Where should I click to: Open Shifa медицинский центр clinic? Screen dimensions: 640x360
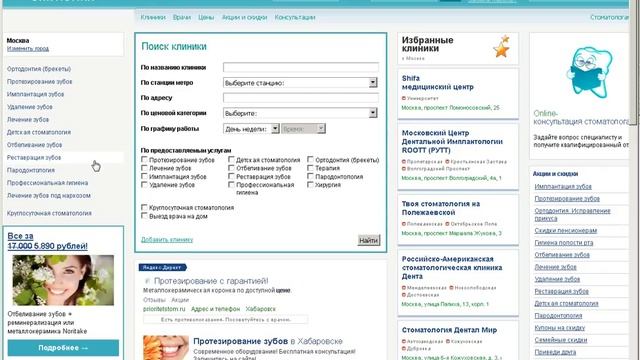click(x=438, y=82)
